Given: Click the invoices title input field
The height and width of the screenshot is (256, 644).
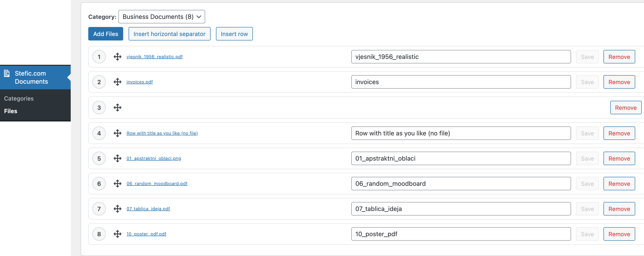Looking at the screenshot, I should [x=460, y=82].
